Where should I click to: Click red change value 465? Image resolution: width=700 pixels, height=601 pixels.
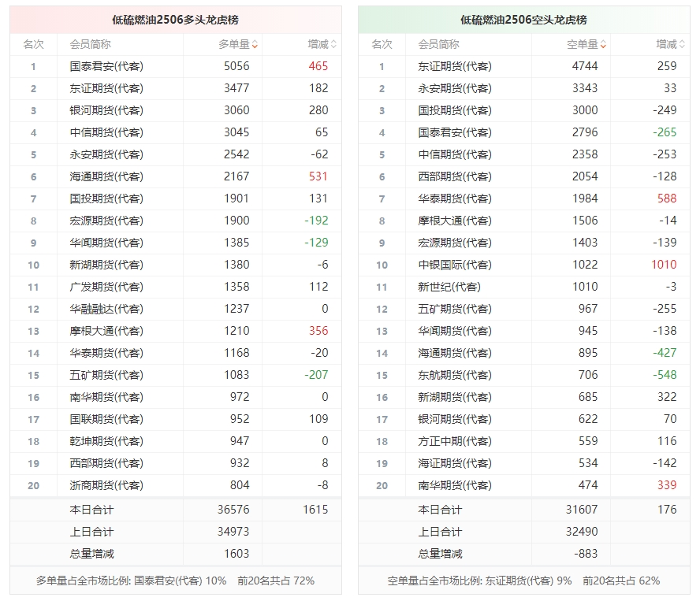click(318, 66)
